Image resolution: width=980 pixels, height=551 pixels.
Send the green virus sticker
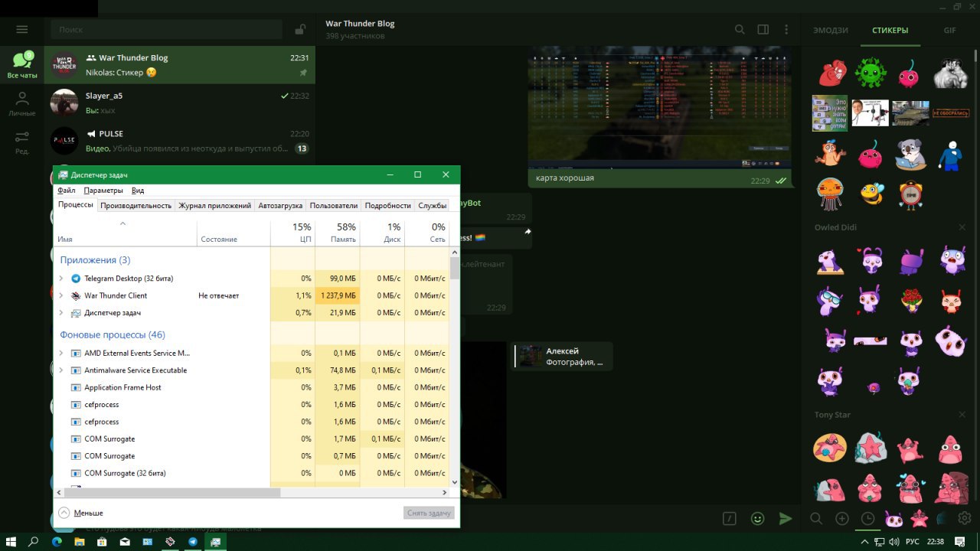pyautogui.click(x=870, y=73)
